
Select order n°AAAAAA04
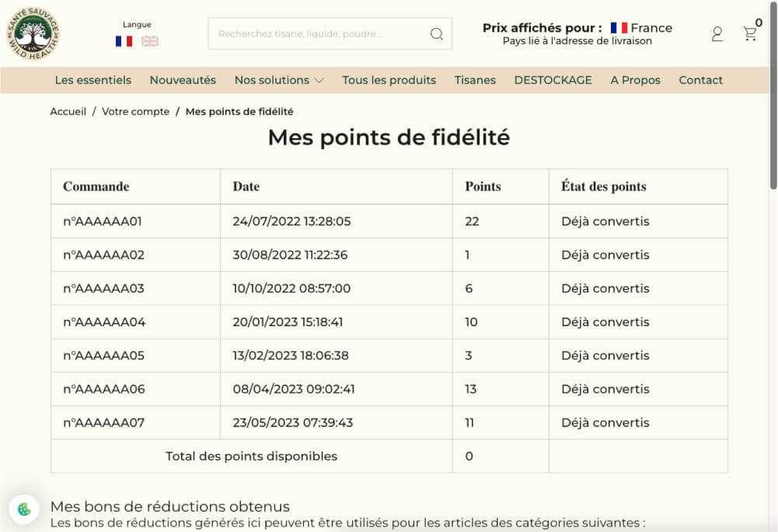tap(104, 322)
